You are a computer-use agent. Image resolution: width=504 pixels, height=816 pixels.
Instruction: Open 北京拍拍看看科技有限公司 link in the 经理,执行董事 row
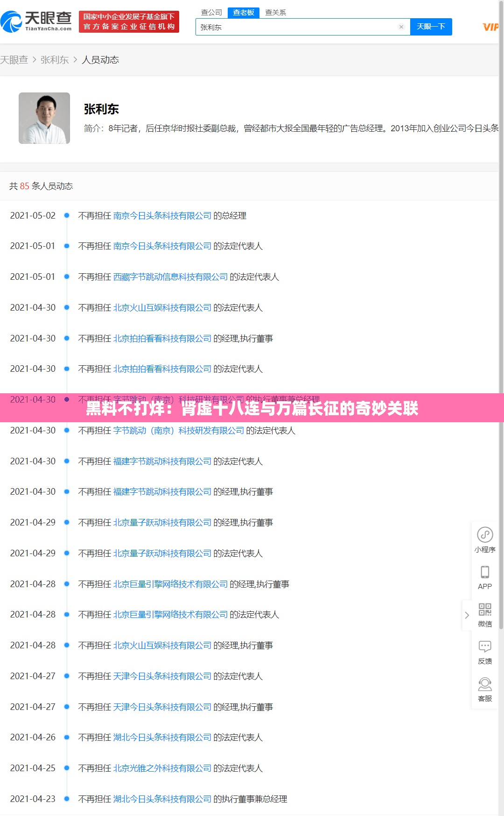click(162, 339)
